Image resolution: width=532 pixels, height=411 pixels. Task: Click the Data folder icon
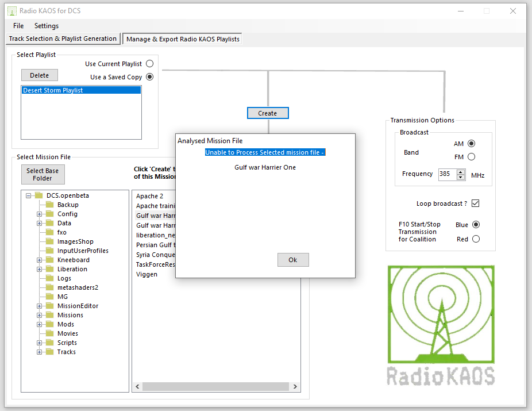click(50, 223)
